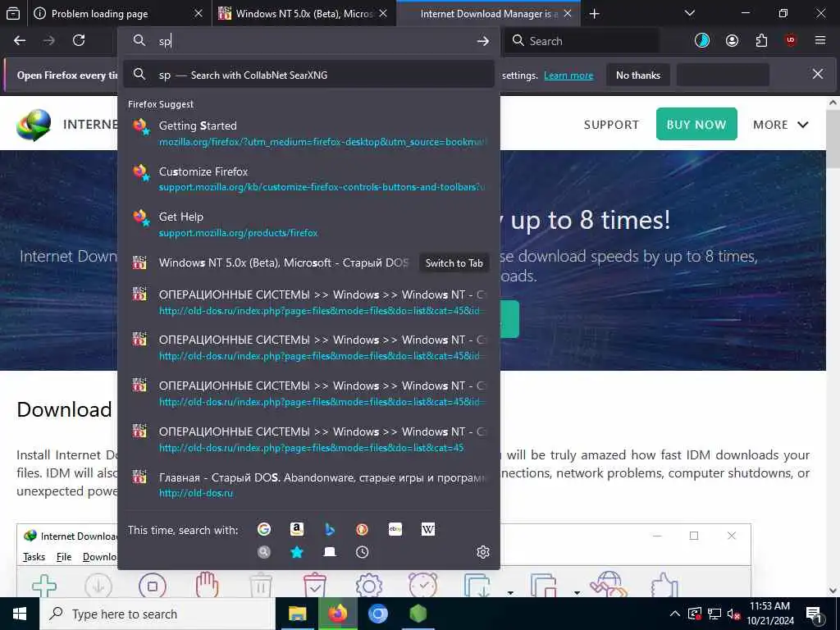
Task: Open the Extensions puzzle icon
Action: (x=761, y=41)
